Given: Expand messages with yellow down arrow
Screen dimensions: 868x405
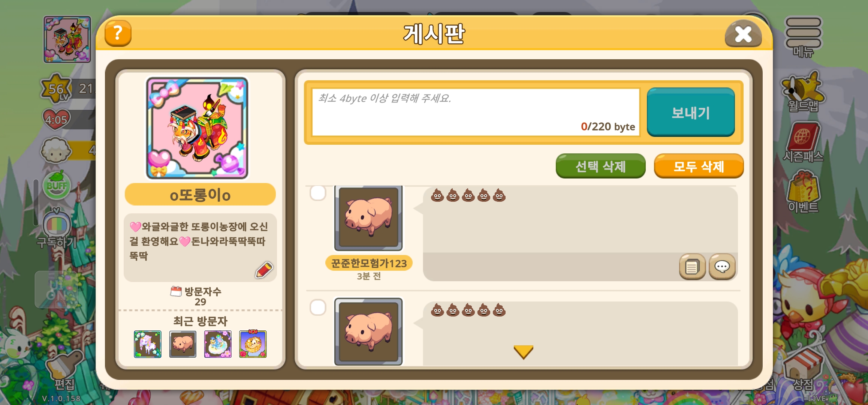Looking at the screenshot, I should 523,352.
